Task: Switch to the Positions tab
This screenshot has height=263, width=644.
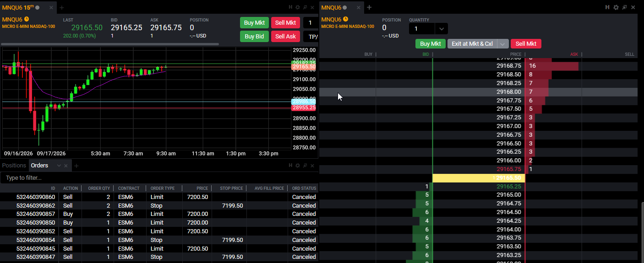Action: pyautogui.click(x=14, y=166)
